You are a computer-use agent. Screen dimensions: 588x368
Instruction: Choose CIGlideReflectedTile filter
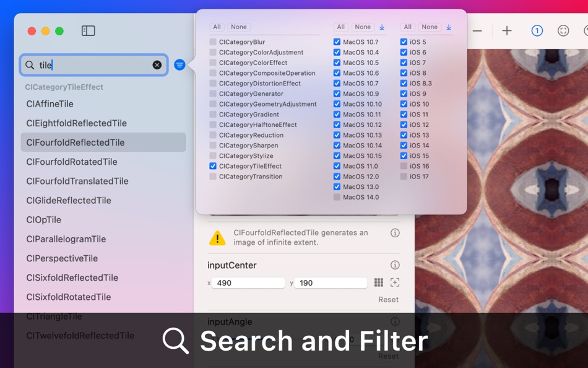tap(103, 201)
